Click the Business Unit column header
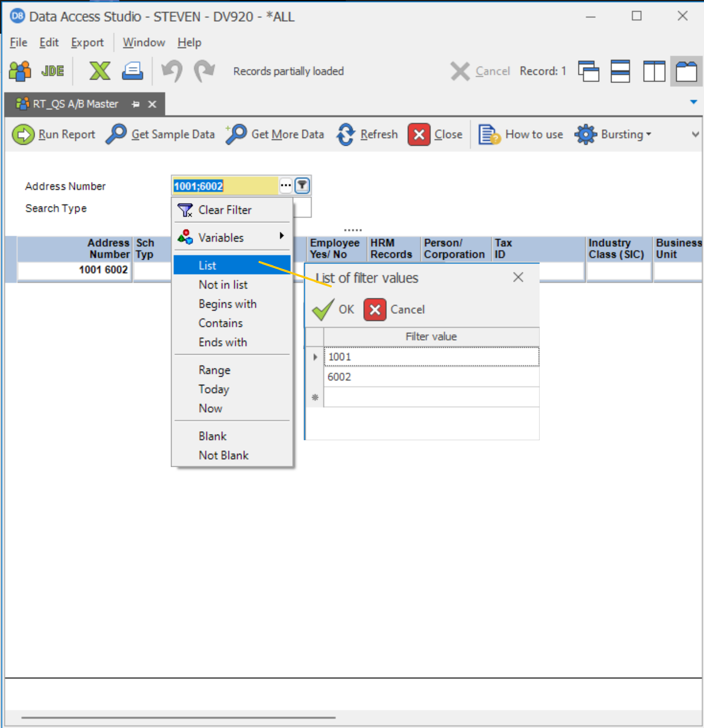The height and width of the screenshot is (728, 704). pos(678,249)
